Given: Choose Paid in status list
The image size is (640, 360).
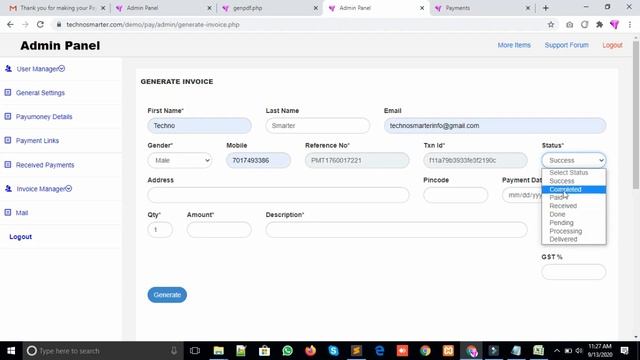Looking at the screenshot, I should (x=573, y=198).
